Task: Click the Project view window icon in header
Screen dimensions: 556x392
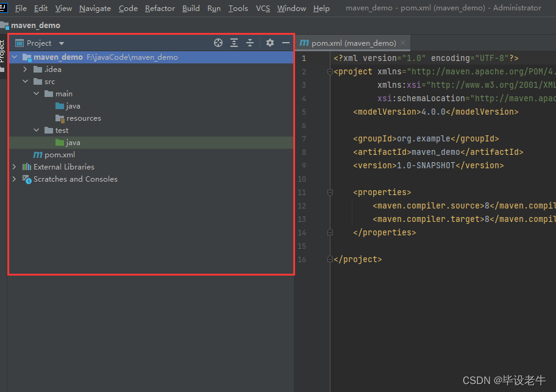Action: point(20,43)
